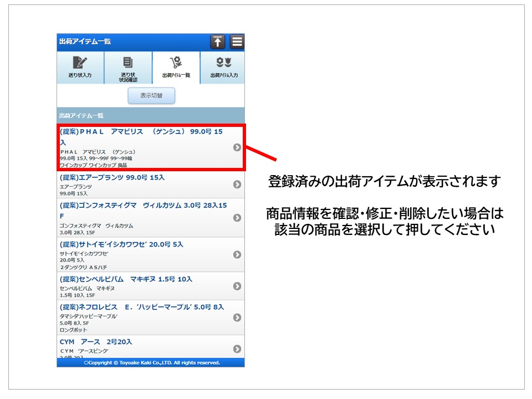This screenshot has height=399, width=532.
Task: Click the 出荷アイテム一覧 section header bar
Action: point(150,115)
